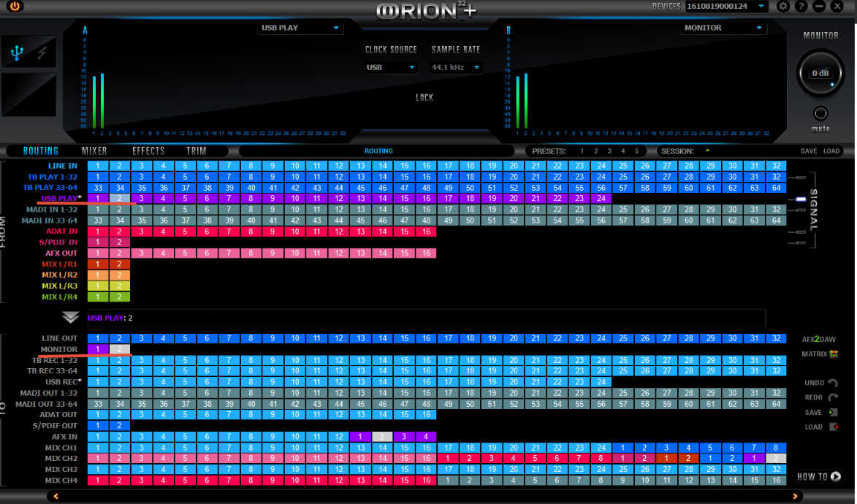
Task: Click the USB REC row label
Action: click(x=63, y=382)
